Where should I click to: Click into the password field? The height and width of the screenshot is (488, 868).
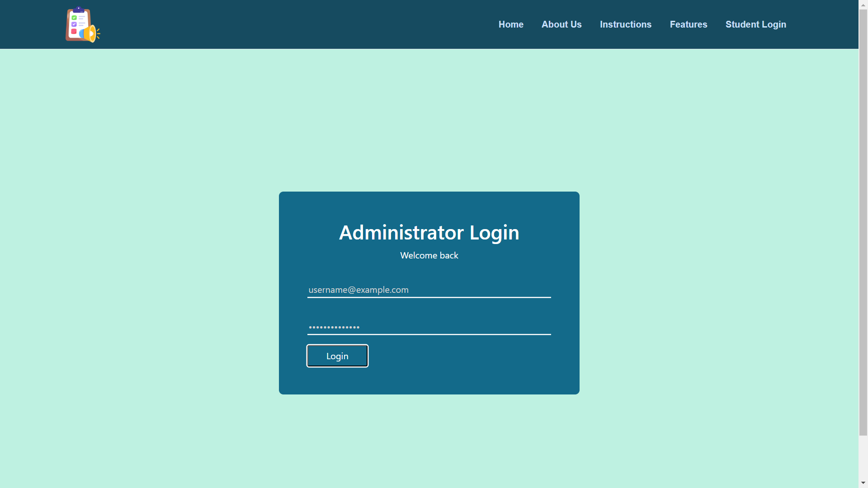(429, 327)
